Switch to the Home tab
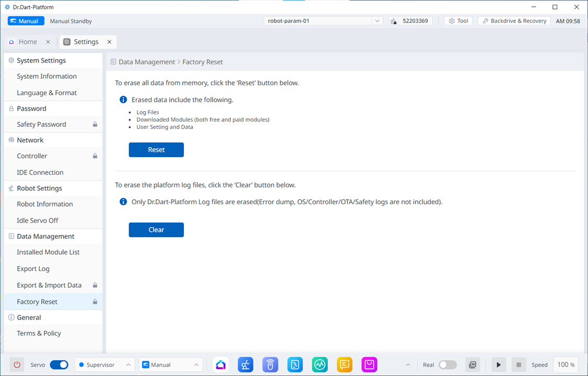This screenshot has width=588, height=376. pyautogui.click(x=28, y=42)
